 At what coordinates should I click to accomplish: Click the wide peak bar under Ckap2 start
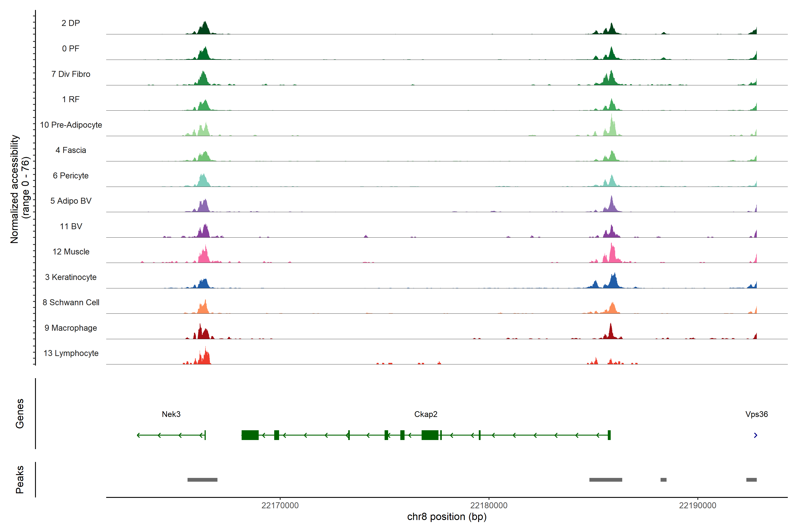[606, 480]
